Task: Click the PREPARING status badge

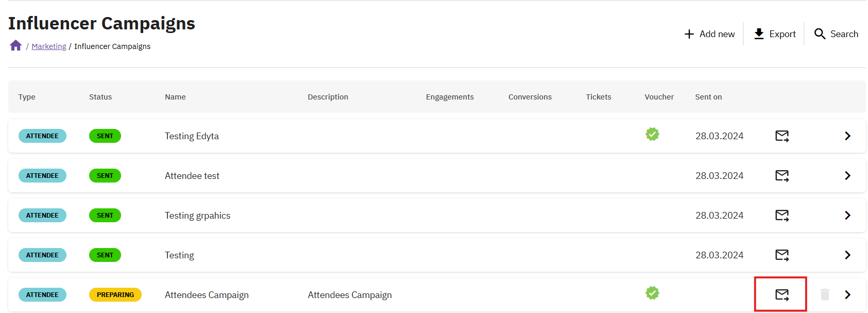Action: [x=115, y=295]
